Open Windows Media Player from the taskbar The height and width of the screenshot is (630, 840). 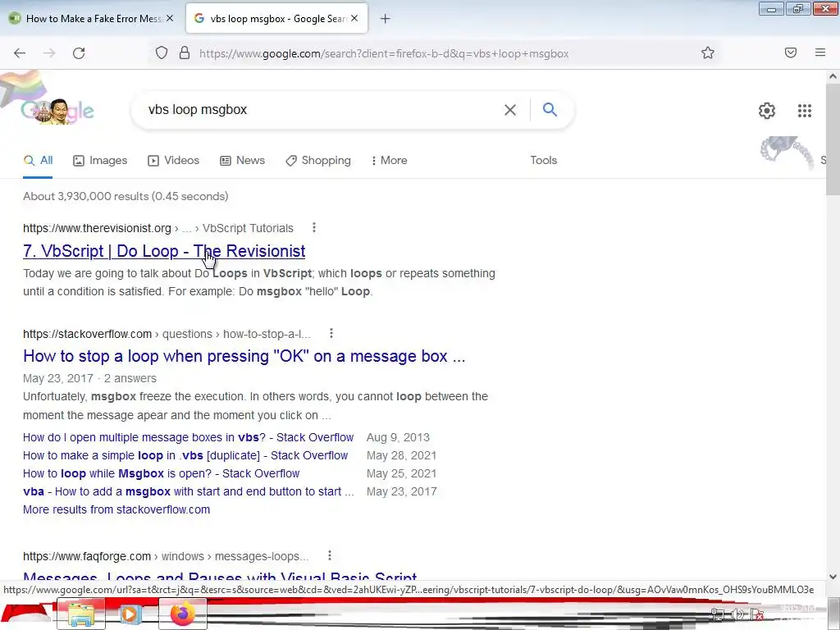pos(129,614)
